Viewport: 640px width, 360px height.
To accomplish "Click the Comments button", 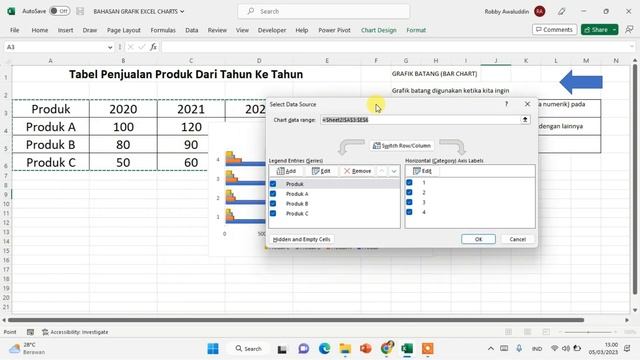I will pyautogui.click(x=554, y=29).
